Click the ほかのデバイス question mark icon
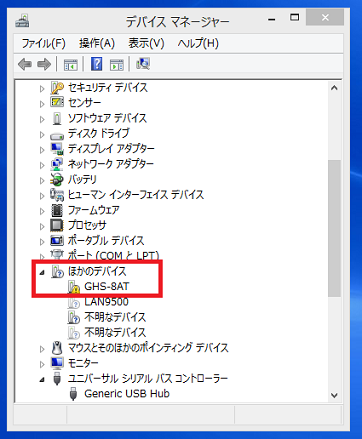The height and width of the screenshot is (439, 362). (57, 271)
